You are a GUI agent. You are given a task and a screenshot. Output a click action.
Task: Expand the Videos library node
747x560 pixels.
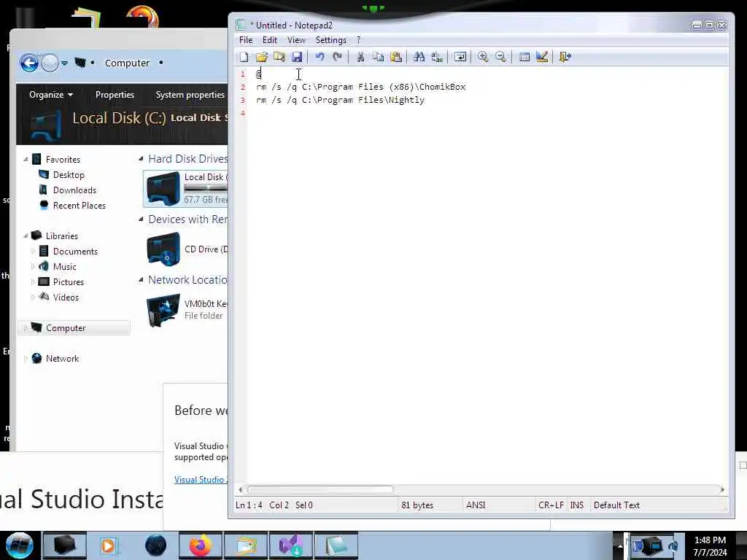[x=33, y=297]
